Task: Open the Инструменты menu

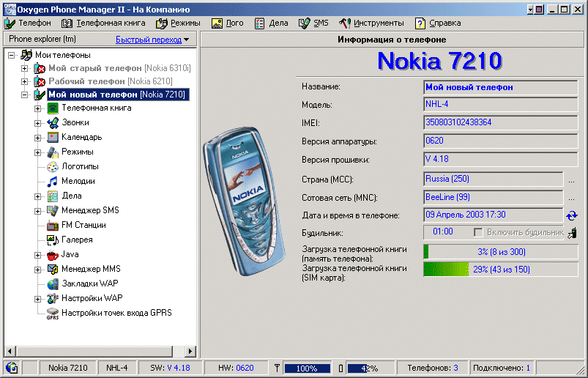Action: 371,23
